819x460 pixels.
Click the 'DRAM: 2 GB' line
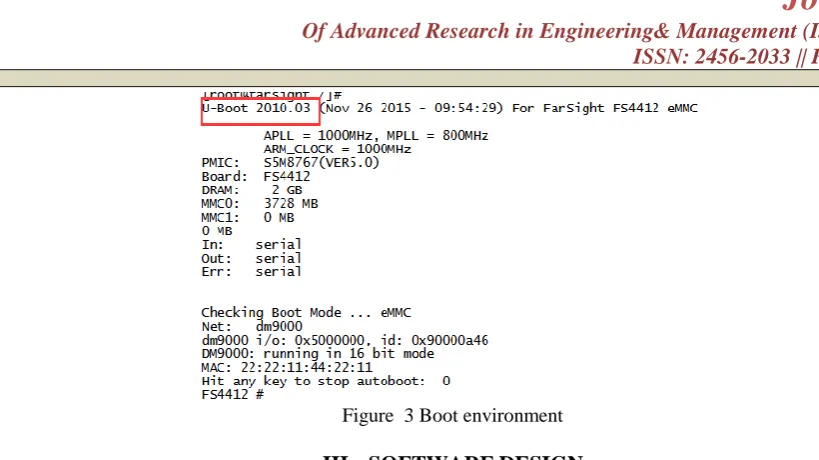[x=252, y=190]
